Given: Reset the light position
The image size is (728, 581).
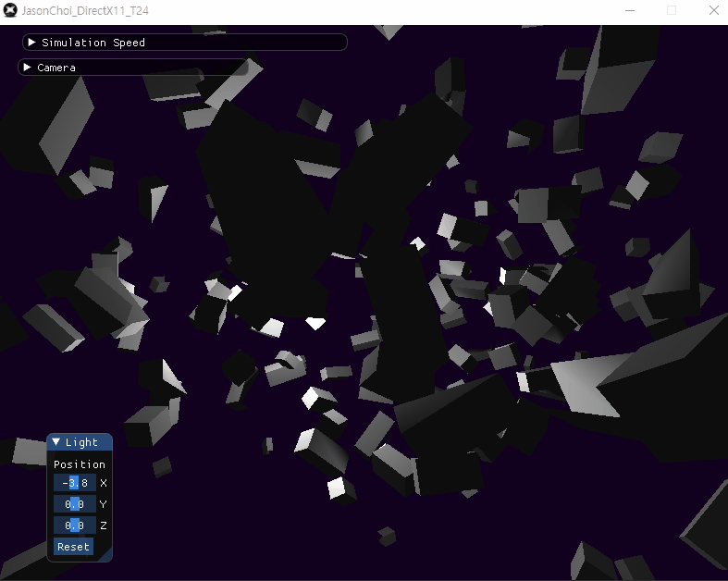Looking at the screenshot, I should pos(73,547).
